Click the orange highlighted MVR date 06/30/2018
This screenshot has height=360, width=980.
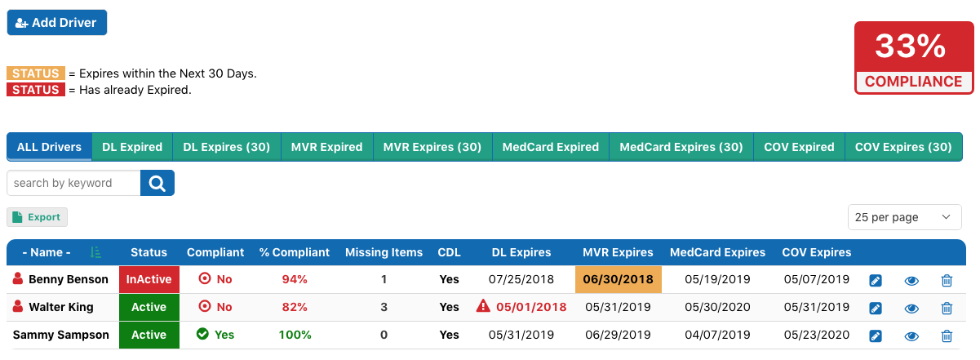pos(619,279)
